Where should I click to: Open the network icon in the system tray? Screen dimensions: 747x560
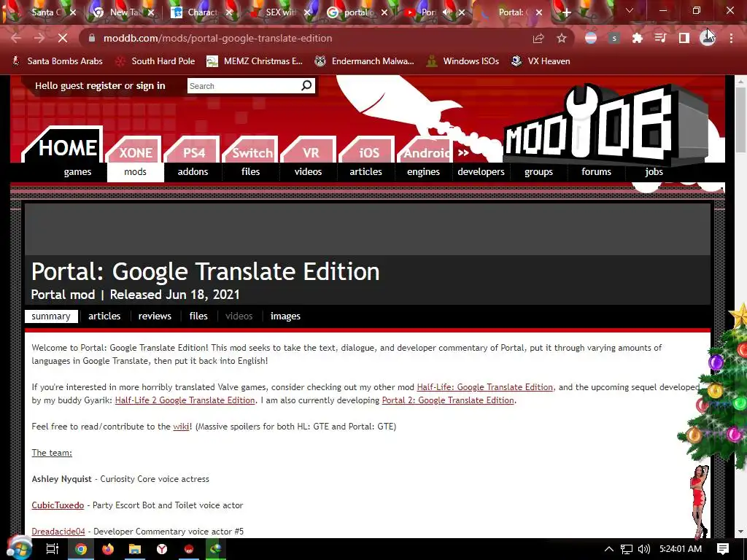click(627, 549)
